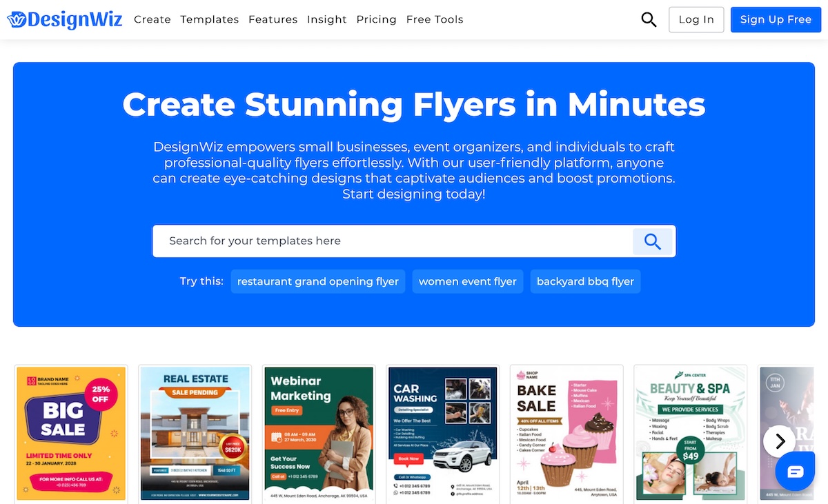Viewport: 828px width, 504px height.
Task: Select the restaurant grand opening flyer suggestion
Action: [318, 281]
